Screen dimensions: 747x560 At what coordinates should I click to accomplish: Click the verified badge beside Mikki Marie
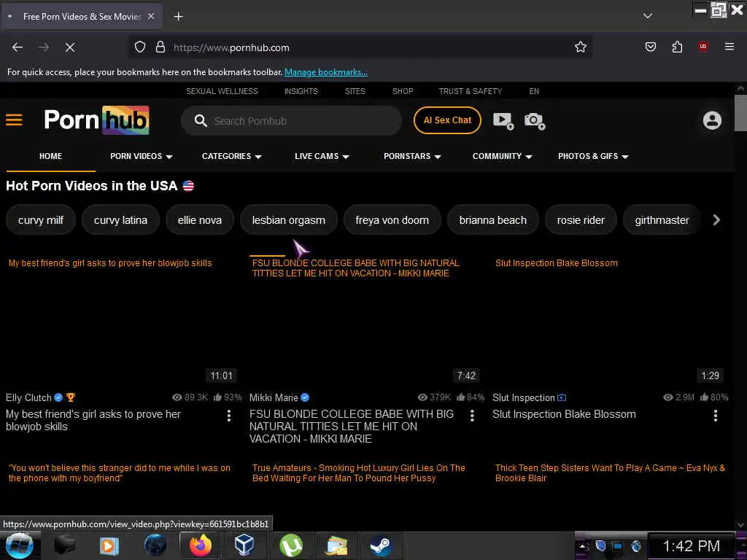point(305,397)
